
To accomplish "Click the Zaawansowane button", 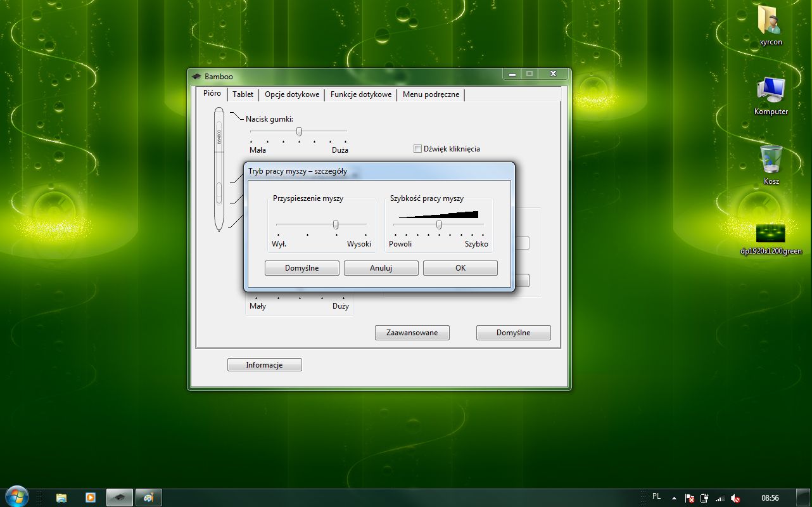I will (412, 333).
